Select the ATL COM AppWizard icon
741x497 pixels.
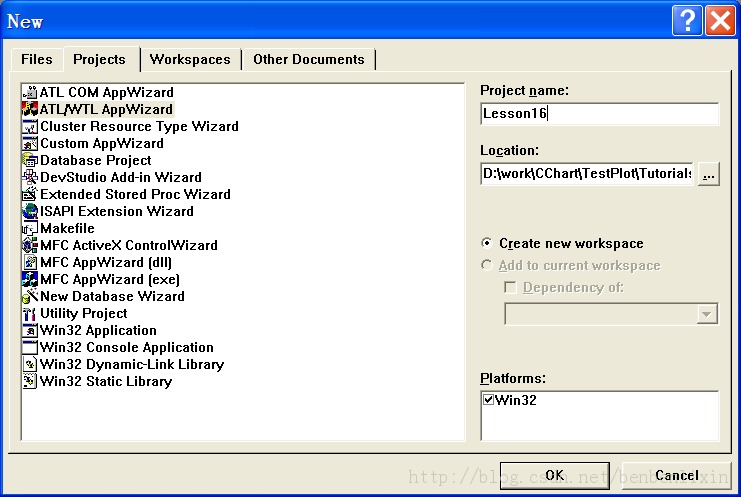click(x=30, y=92)
